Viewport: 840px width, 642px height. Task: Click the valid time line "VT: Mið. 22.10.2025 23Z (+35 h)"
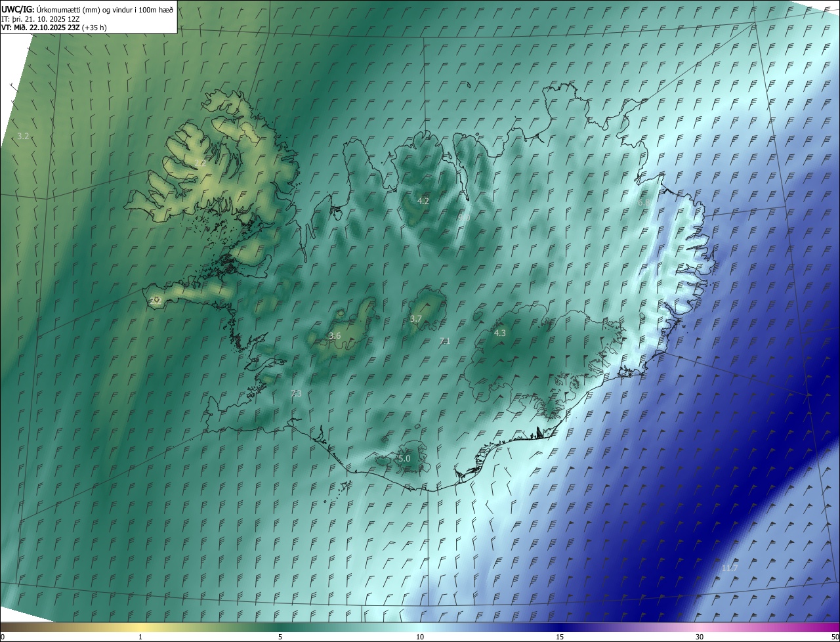pyautogui.click(x=54, y=28)
